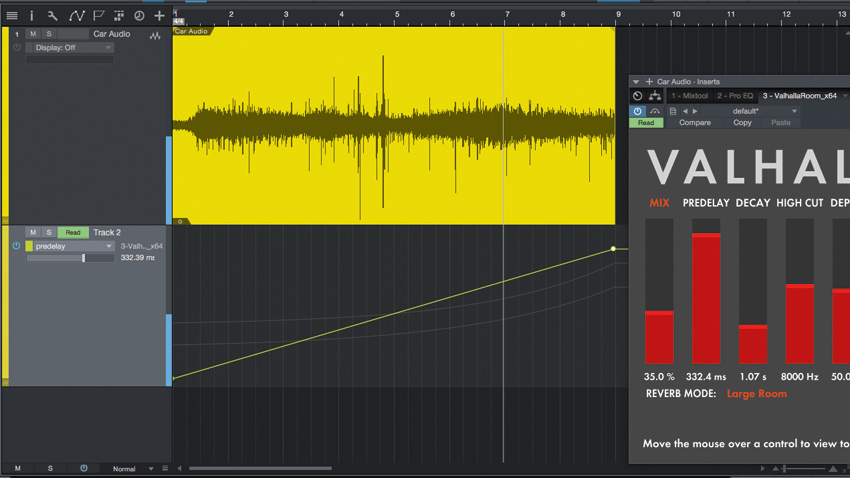Toggle Car Audio automation power button
850x478 pixels.
17,48
